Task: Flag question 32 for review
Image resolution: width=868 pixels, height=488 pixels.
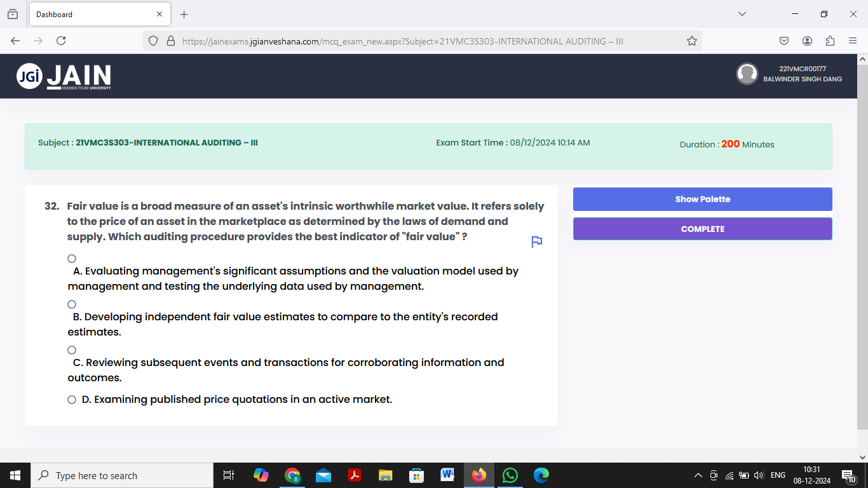Action: pos(536,241)
